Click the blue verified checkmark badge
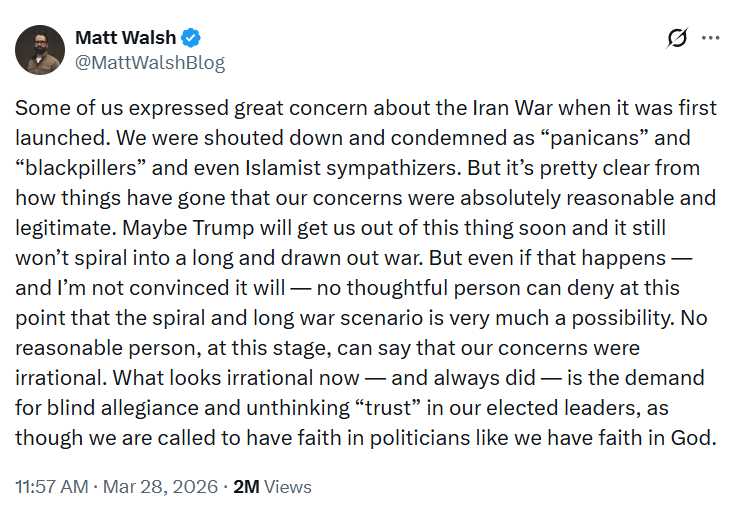 [x=192, y=38]
